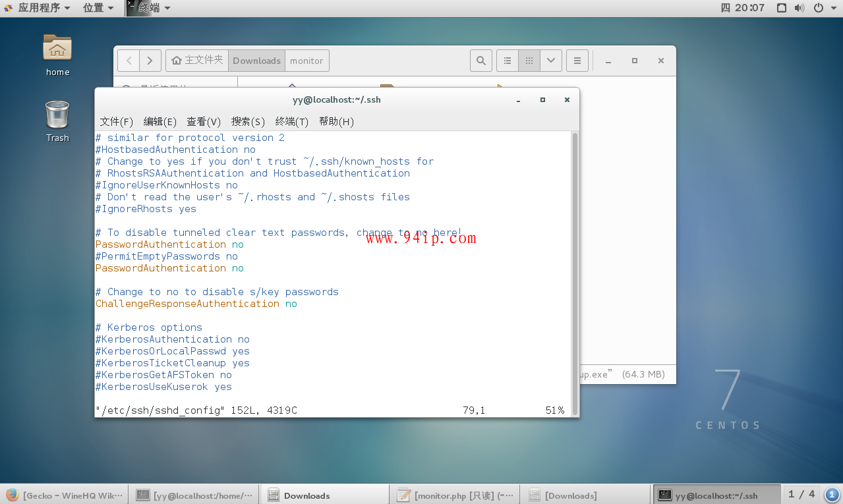Open 应用程序 menu in top panel

(x=37, y=8)
